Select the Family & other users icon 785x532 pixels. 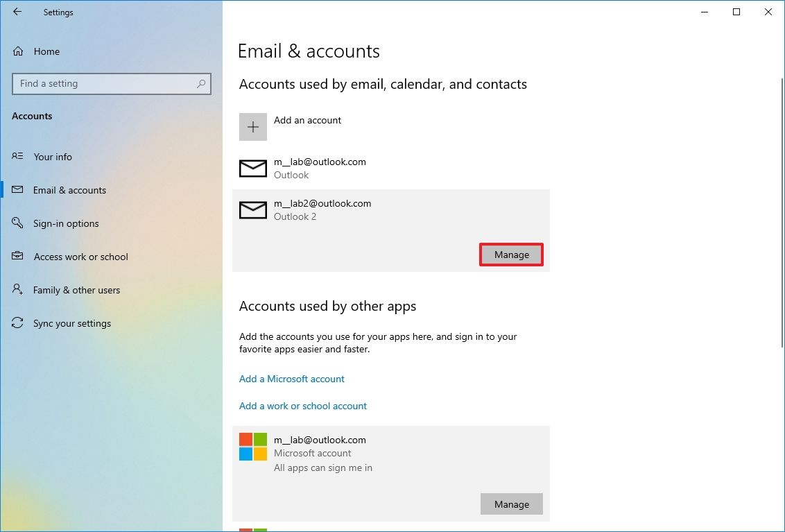(x=17, y=290)
